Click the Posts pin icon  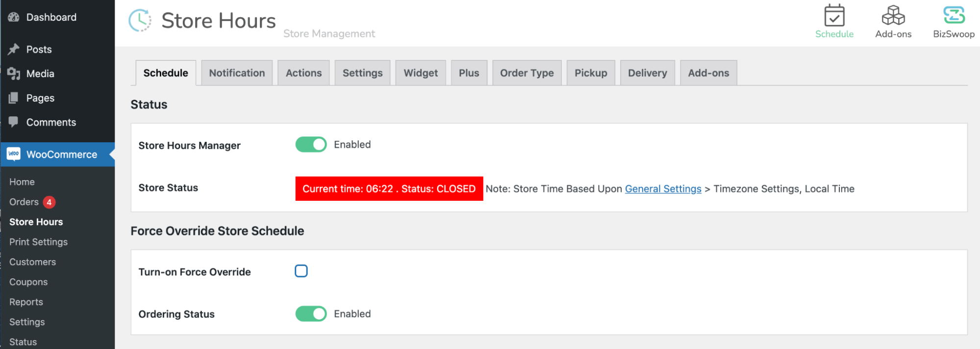pos(14,49)
